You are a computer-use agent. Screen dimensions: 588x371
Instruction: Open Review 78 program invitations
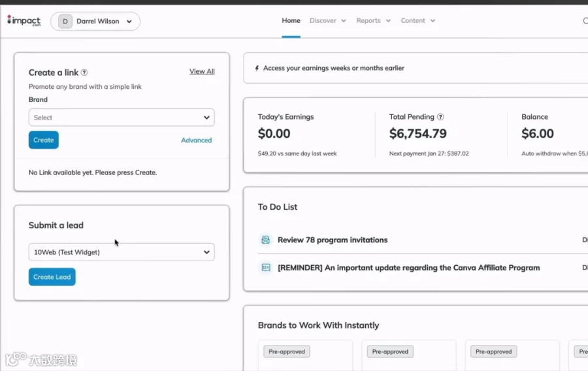click(333, 240)
